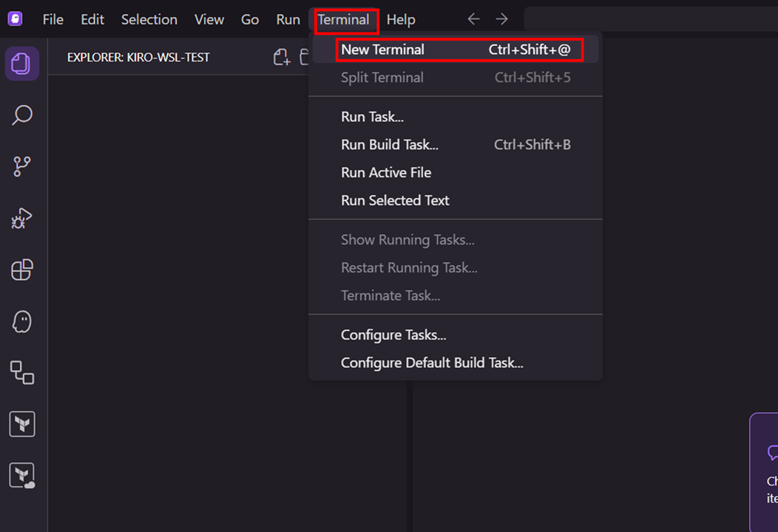Click Configure Default Build Task… entry
Screen dimensions: 778x532
coord(432,363)
